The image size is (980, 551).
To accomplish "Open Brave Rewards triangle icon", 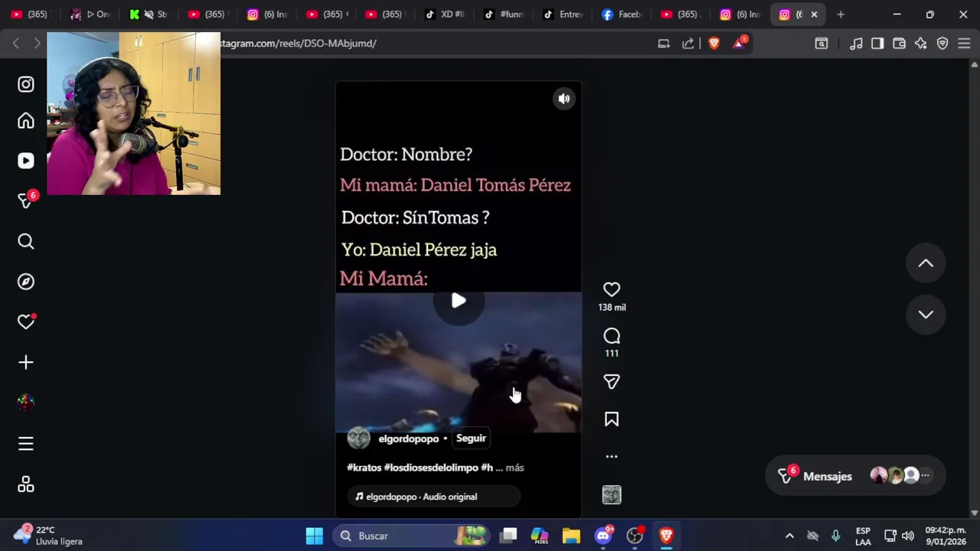I will click(x=739, y=44).
